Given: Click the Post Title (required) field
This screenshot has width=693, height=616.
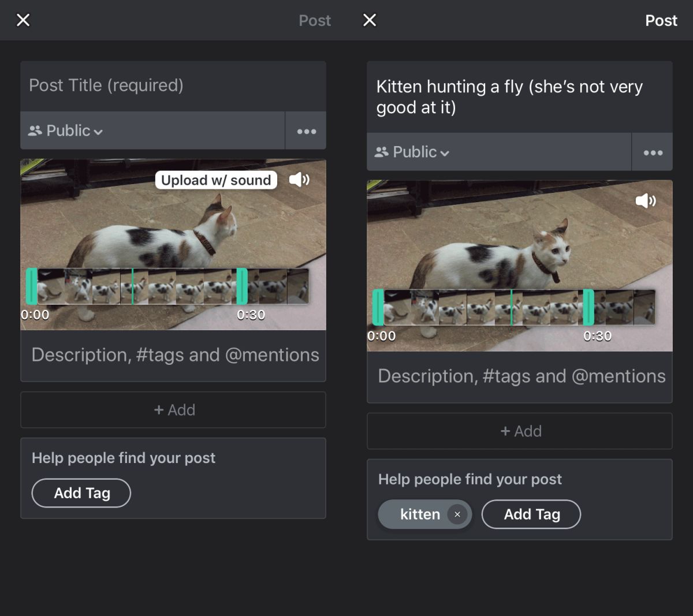Looking at the screenshot, I should [x=173, y=86].
